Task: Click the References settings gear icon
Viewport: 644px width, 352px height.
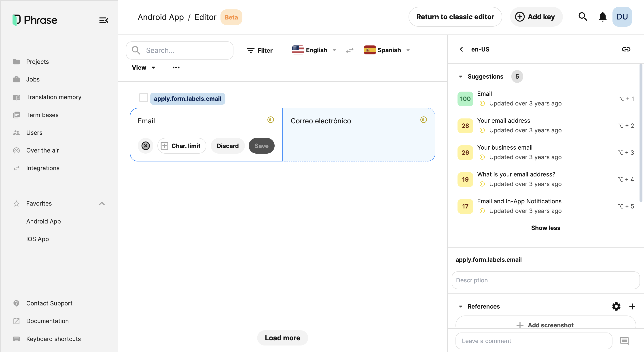Action: (616, 307)
